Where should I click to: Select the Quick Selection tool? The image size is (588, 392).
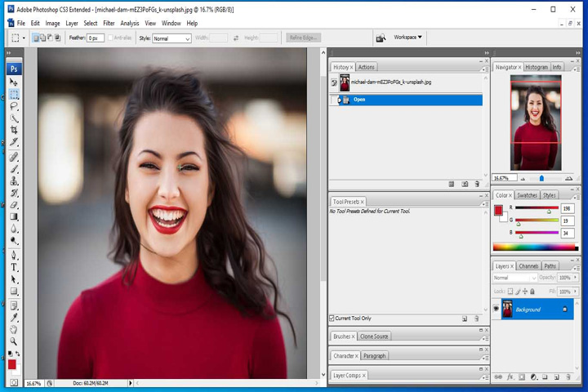pos(14,118)
